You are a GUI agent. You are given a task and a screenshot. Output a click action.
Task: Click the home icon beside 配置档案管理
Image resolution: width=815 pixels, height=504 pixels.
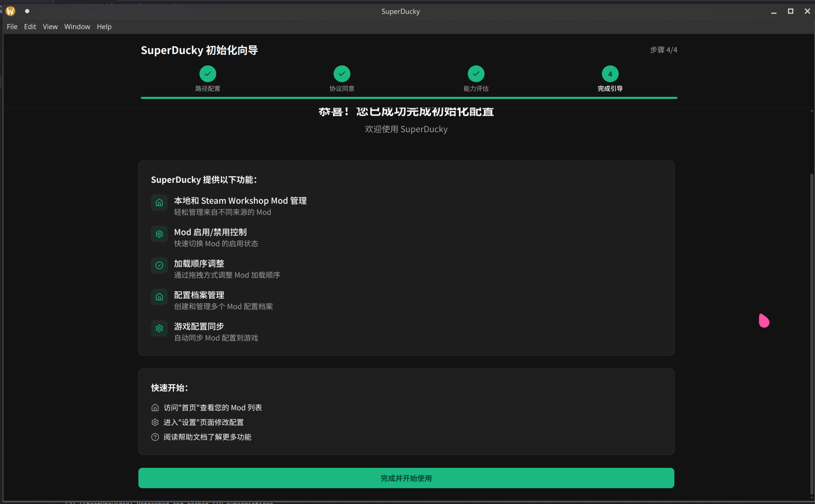[159, 297]
